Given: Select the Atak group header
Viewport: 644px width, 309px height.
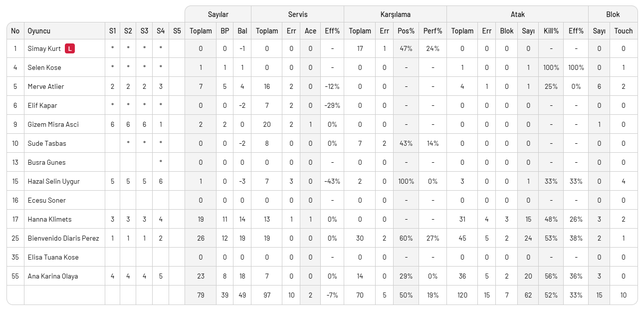Looking at the screenshot, I should (517, 14).
